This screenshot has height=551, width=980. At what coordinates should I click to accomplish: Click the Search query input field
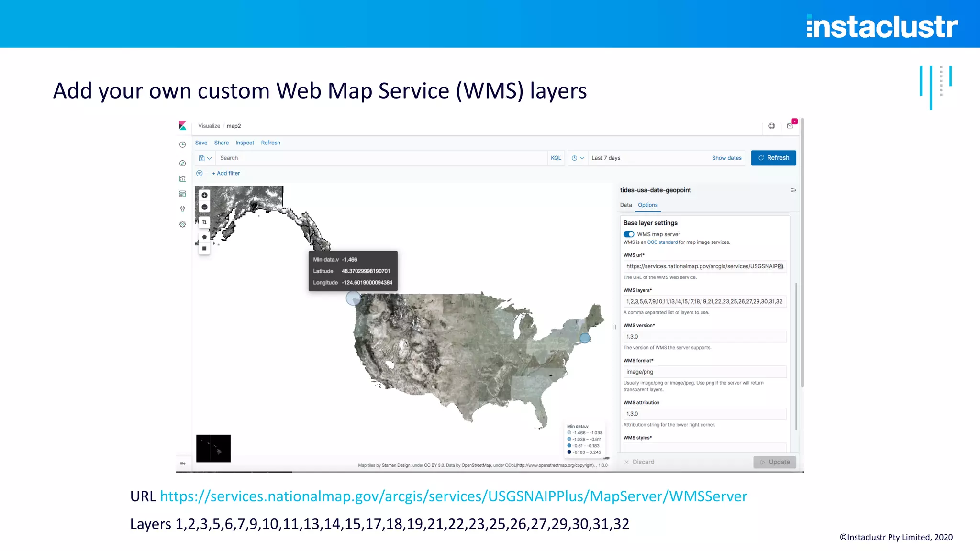[x=382, y=158]
